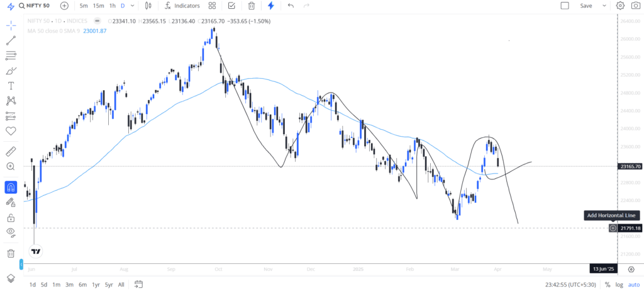Open object tree layers icon

click(x=11, y=278)
